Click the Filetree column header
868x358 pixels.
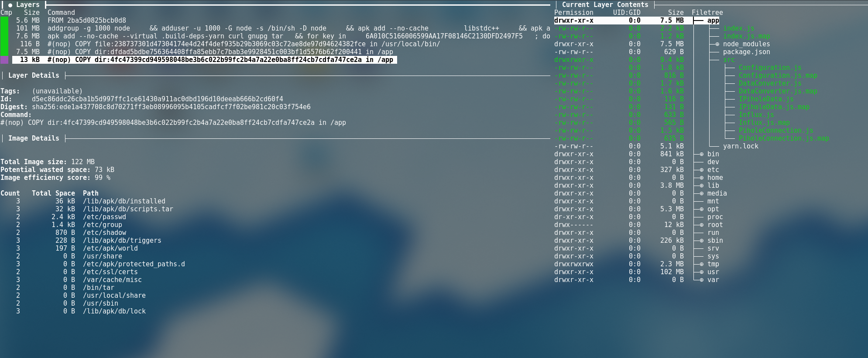[x=707, y=13]
